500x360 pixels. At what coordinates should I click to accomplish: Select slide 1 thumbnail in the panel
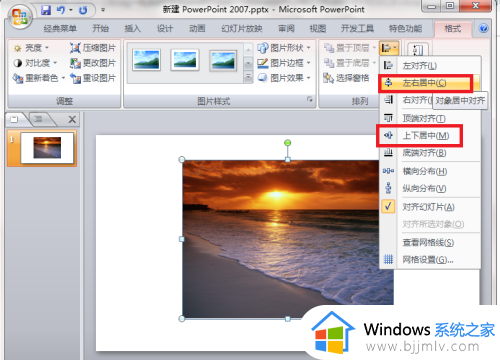pyautogui.click(x=47, y=148)
